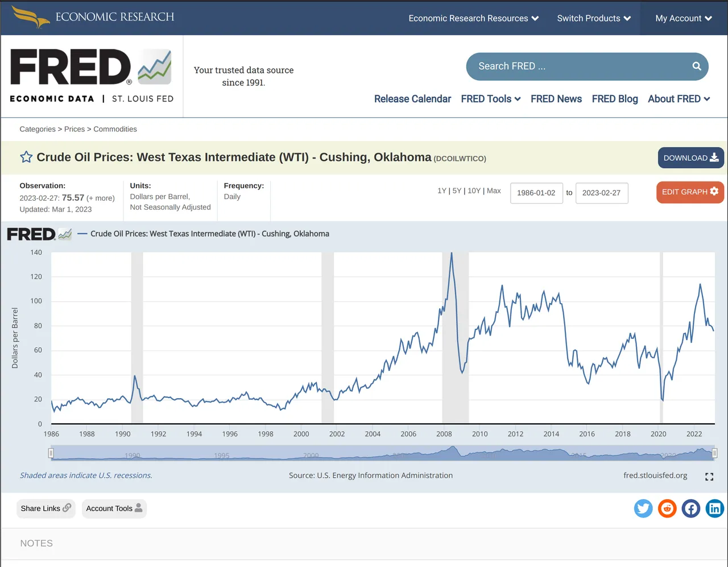Click the NOTES heading

36,543
